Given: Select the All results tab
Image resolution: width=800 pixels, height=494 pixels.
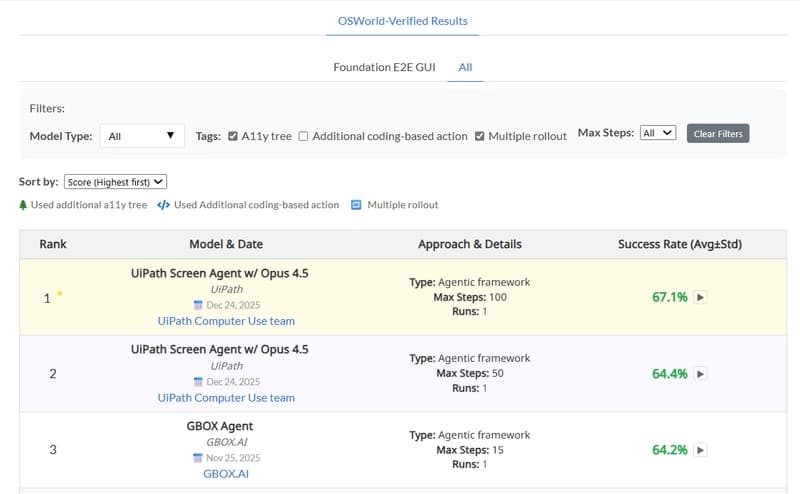Looking at the screenshot, I should [x=465, y=67].
